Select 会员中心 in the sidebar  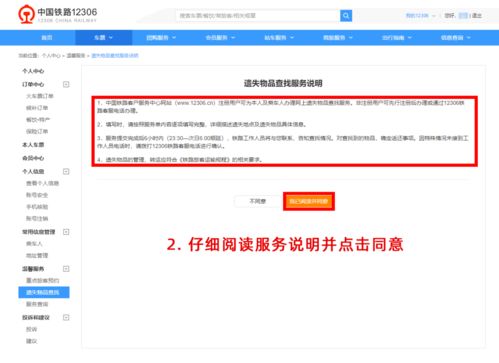tap(33, 158)
